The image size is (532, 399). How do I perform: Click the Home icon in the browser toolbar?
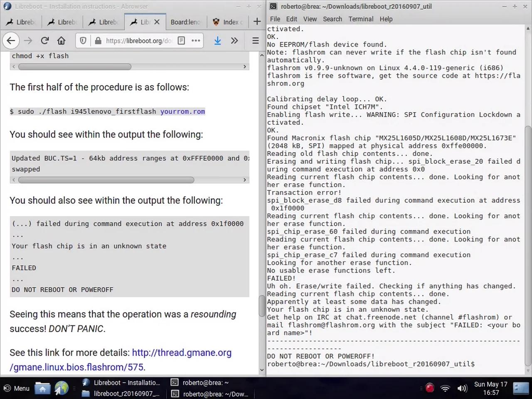(62, 40)
